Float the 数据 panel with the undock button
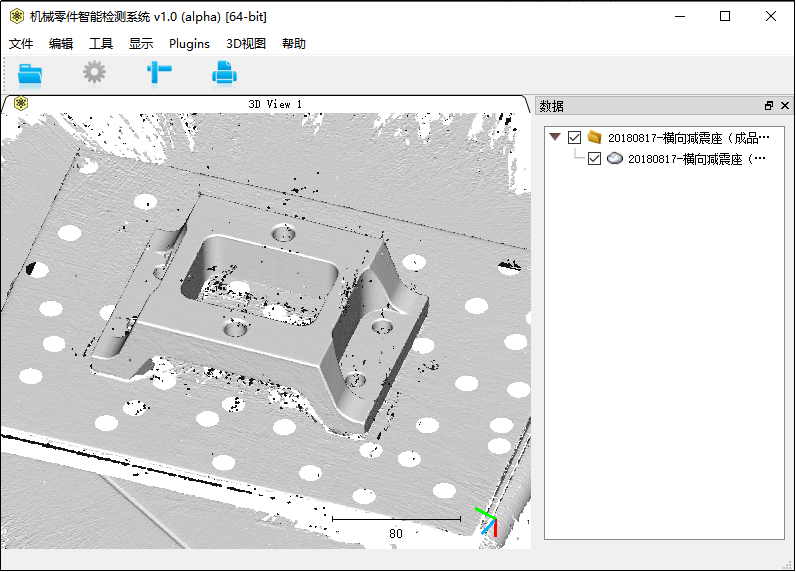 point(769,106)
